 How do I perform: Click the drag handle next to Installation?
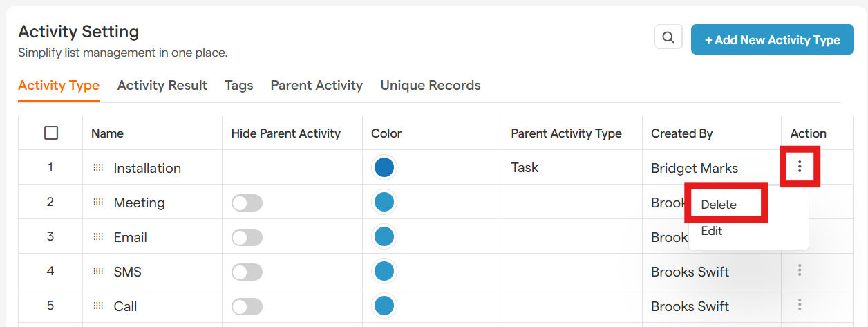[98, 167]
